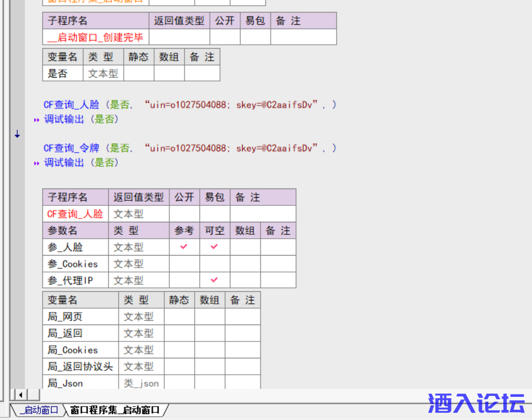
Task: Toggle 可空 cell for 参_Cookies
Action: tap(215, 264)
